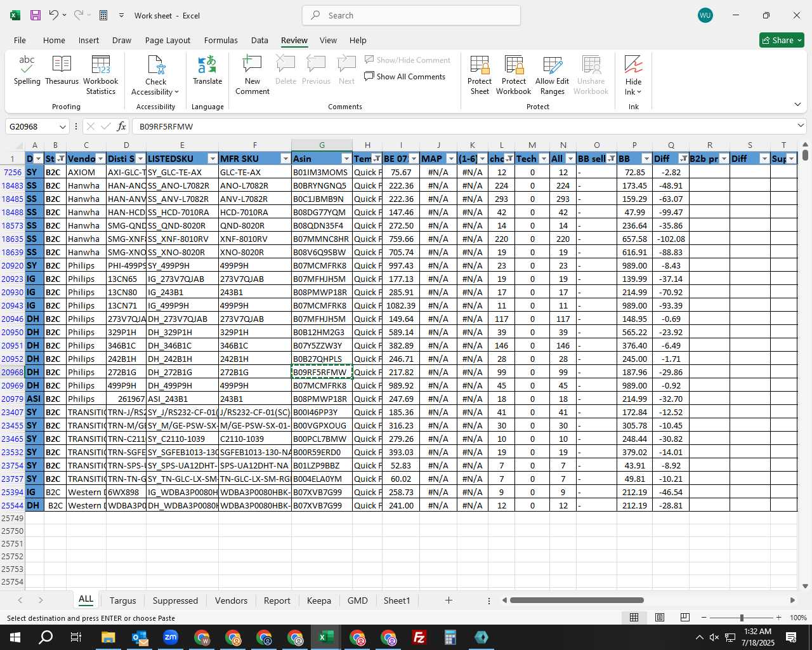
Task: Open the Asin column filter dropdown
Action: tap(346, 159)
